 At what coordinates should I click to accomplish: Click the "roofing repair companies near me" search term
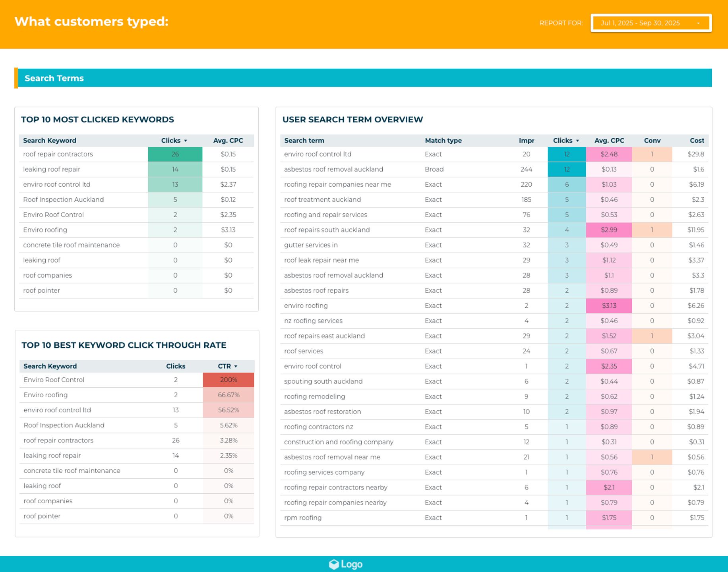pyautogui.click(x=337, y=184)
